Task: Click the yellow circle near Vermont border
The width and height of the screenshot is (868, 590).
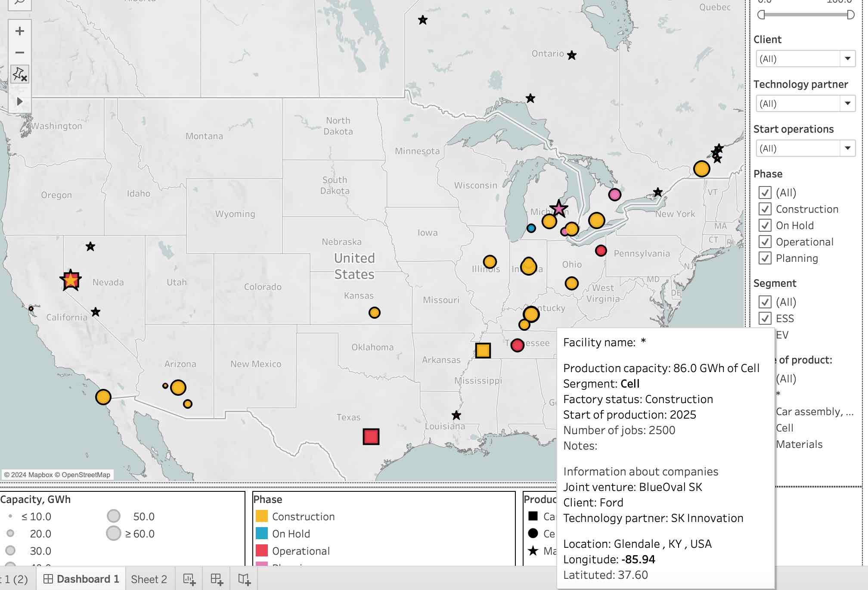Action: coord(702,169)
